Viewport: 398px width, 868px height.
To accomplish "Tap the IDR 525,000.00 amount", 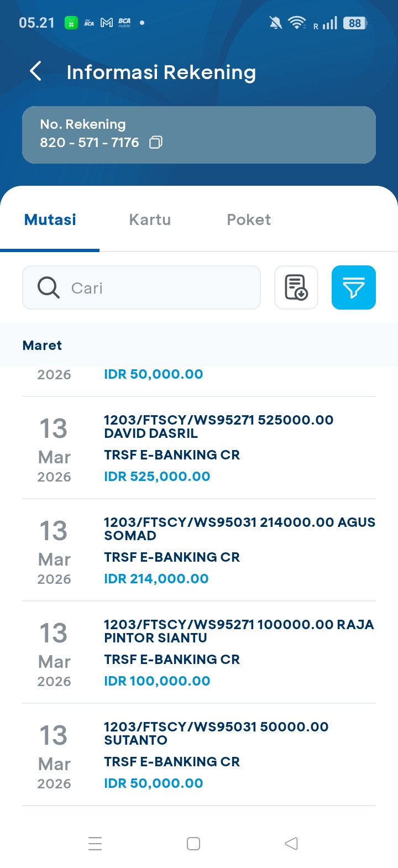I will point(157,477).
